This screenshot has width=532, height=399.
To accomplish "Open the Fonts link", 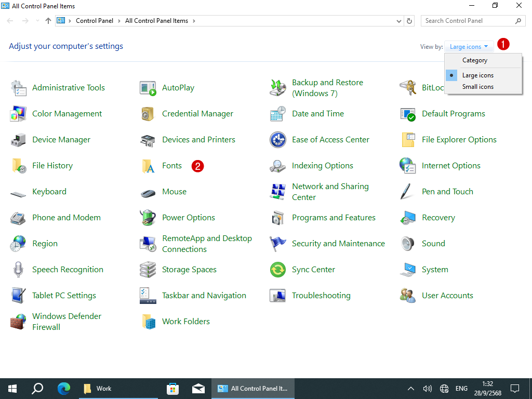I will tap(171, 166).
